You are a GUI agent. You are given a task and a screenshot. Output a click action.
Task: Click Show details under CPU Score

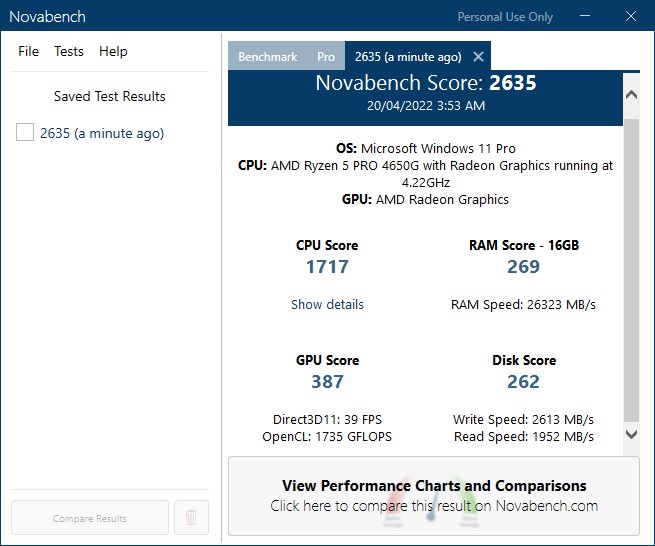point(327,304)
